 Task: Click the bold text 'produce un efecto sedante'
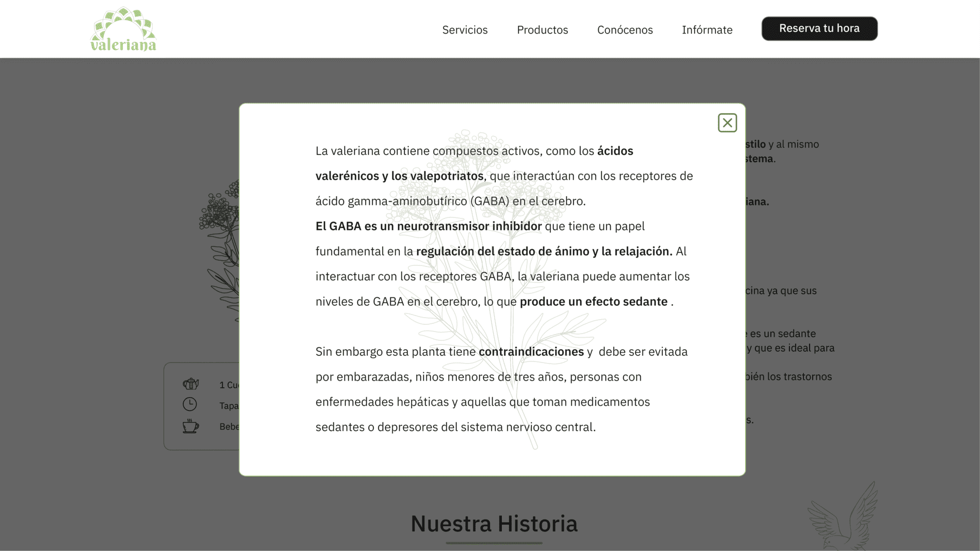593,302
